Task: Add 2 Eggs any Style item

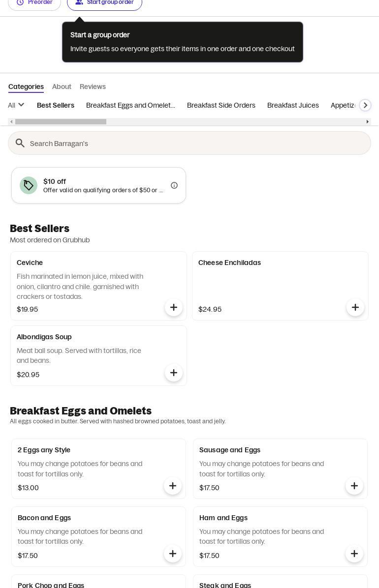Action: pos(173,486)
